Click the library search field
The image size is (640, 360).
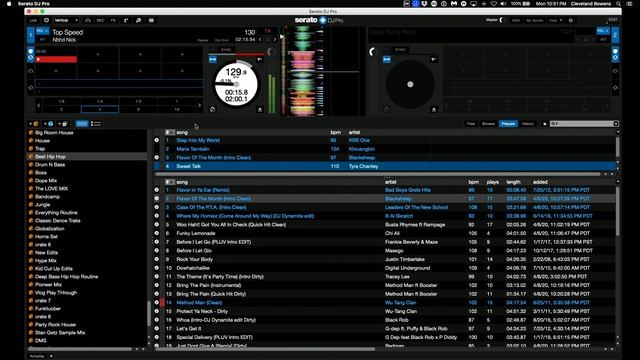[x=584, y=124]
